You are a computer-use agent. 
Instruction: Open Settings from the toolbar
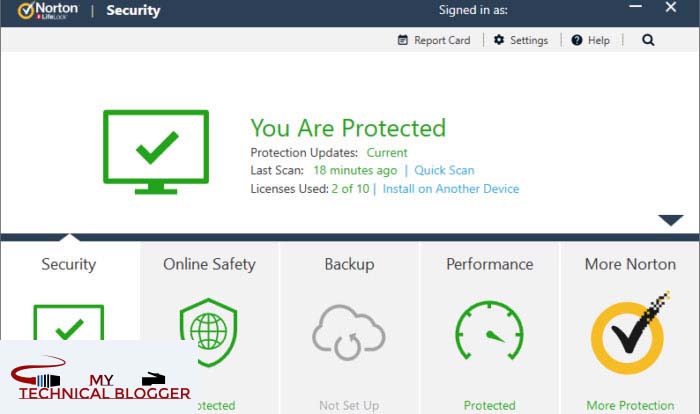[x=521, y=40]
